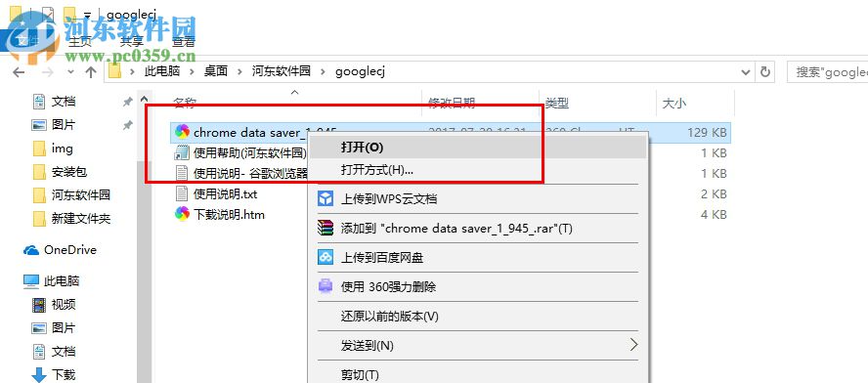The image size is (868, 383).
Task: Expand the chevron after 河东软件园 breadcrumb
Action: click(324, 72)
